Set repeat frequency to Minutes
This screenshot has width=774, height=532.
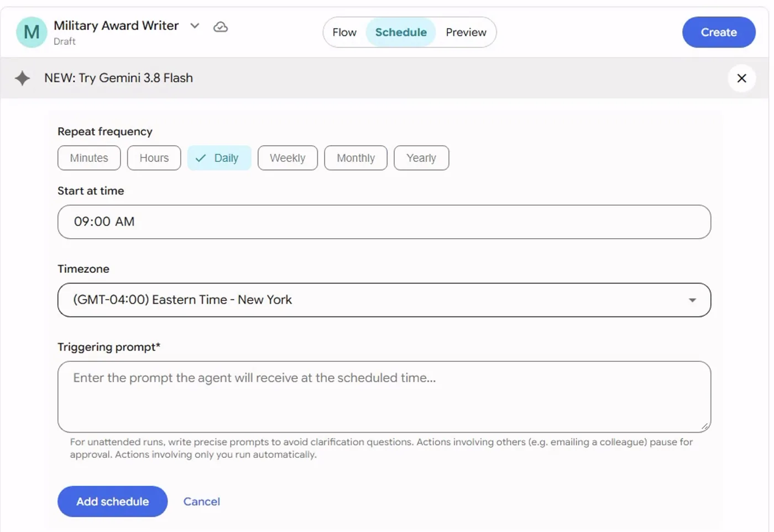coord(89,158)
